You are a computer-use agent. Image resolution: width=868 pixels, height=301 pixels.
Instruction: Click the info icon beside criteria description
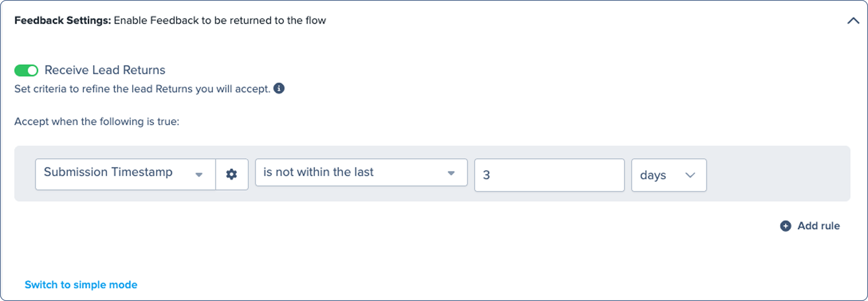279,89
